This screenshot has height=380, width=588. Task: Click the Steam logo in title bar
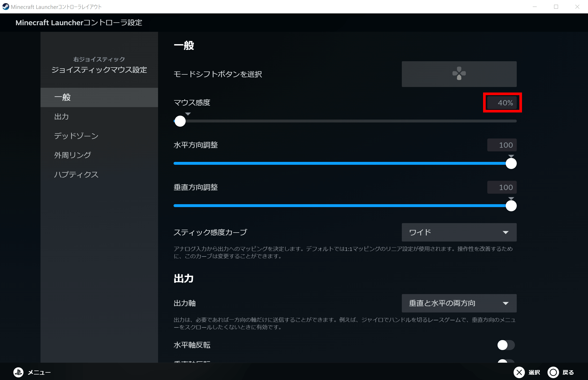click(6, 7)
